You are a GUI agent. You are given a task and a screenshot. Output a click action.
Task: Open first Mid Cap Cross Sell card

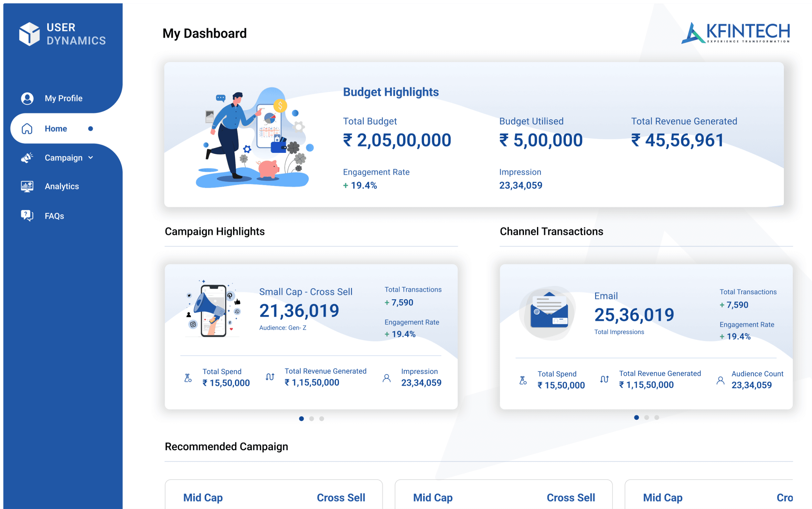[x=274, y=497]
